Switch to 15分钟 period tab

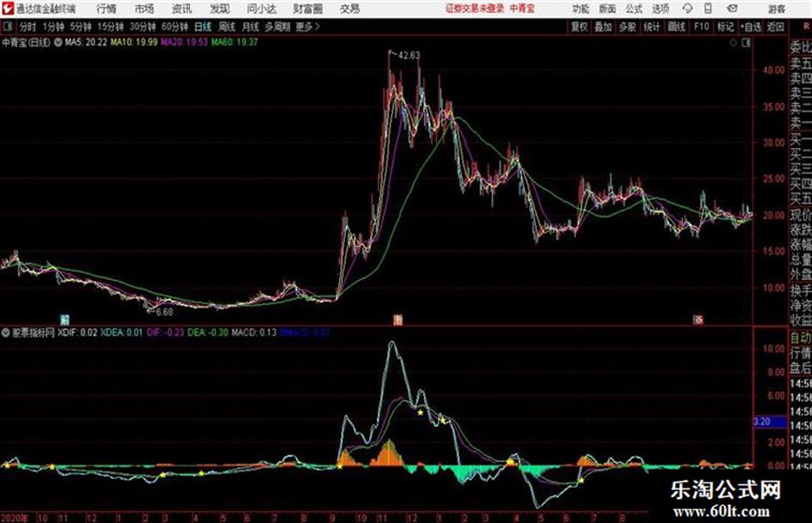[111, 27]
